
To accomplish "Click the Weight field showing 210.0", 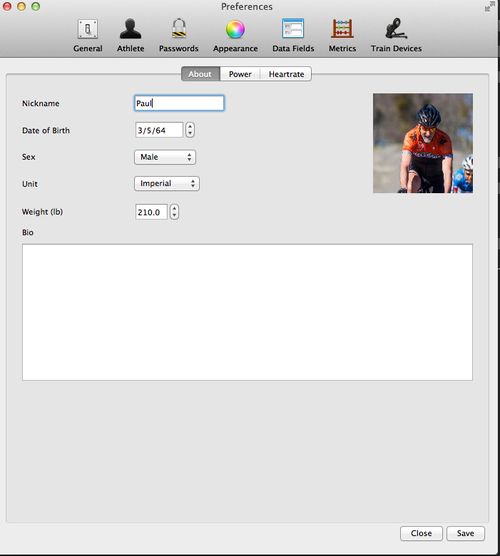I will click(x=151, y=212).
